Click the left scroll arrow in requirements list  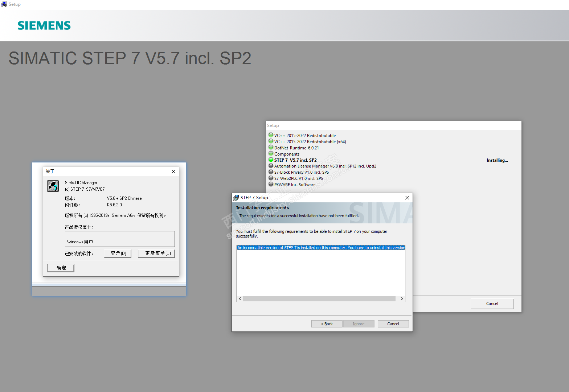tap(240, 299)
